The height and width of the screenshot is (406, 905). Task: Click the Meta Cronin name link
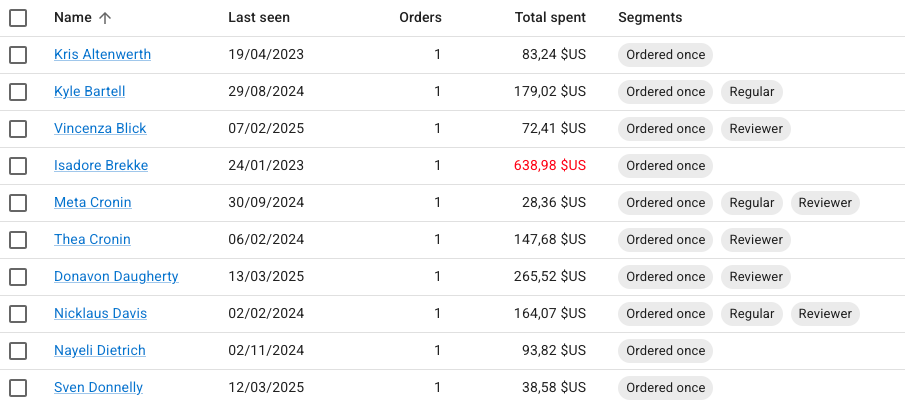pyautogui.click(x=93, y=203)
